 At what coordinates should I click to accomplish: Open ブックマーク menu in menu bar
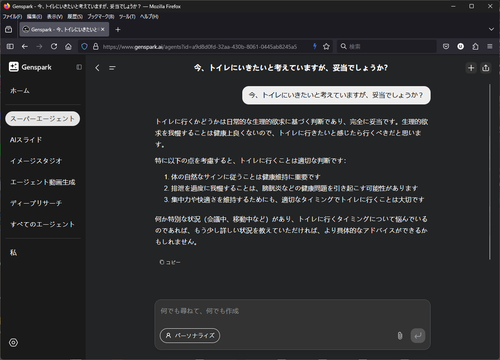101,17
